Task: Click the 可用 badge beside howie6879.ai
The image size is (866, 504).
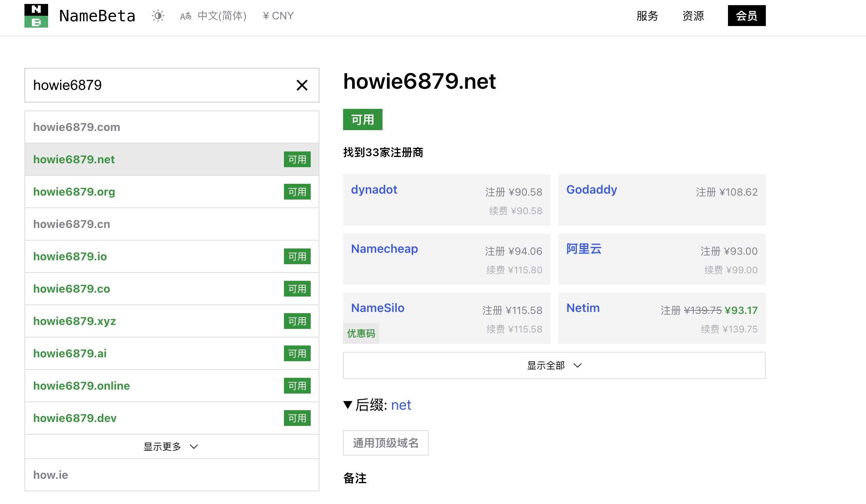Action: click(x=297, y=353)
